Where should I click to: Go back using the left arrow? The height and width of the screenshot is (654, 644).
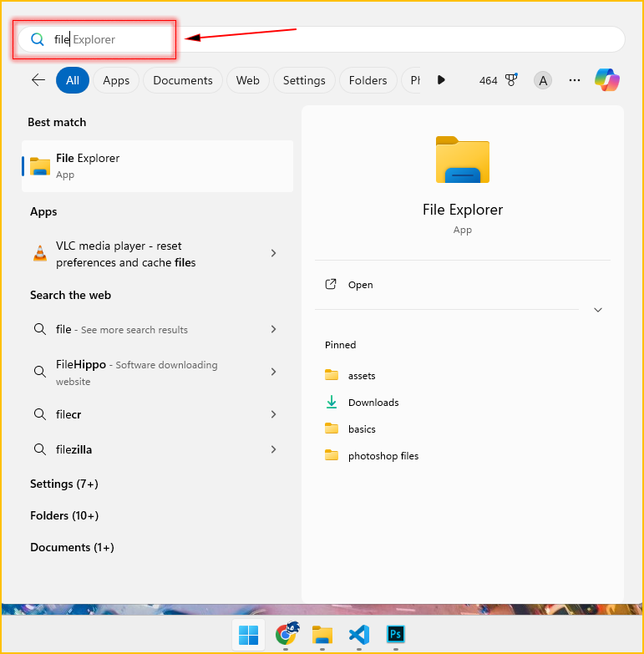click(x=38, y=80)
